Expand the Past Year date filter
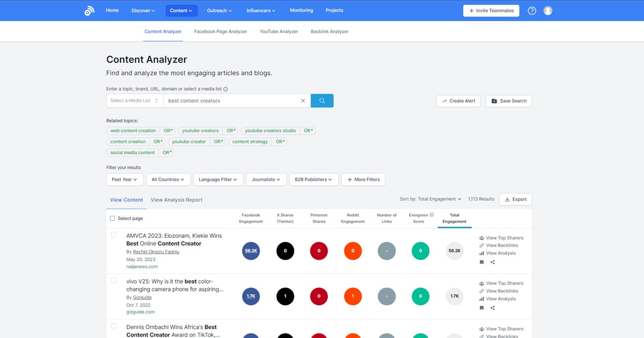 125,180
